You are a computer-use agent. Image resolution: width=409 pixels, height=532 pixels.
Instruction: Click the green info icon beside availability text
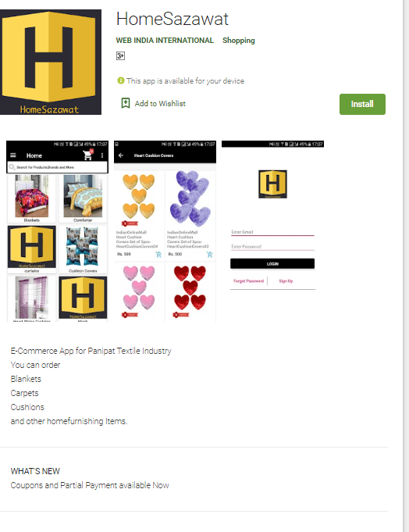[120, 80]
